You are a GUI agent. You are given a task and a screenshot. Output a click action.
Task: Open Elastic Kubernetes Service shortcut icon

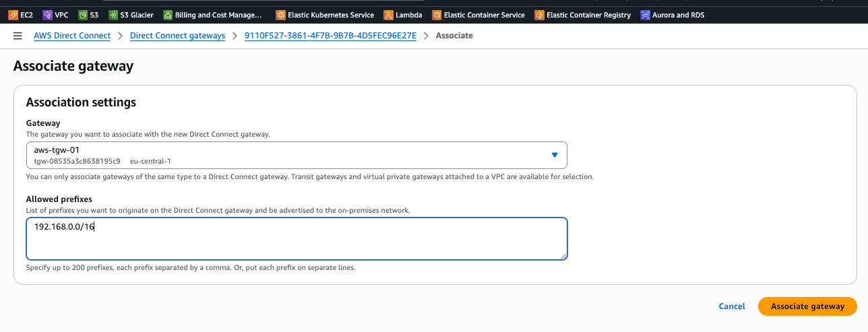click(x=280, y=15)
